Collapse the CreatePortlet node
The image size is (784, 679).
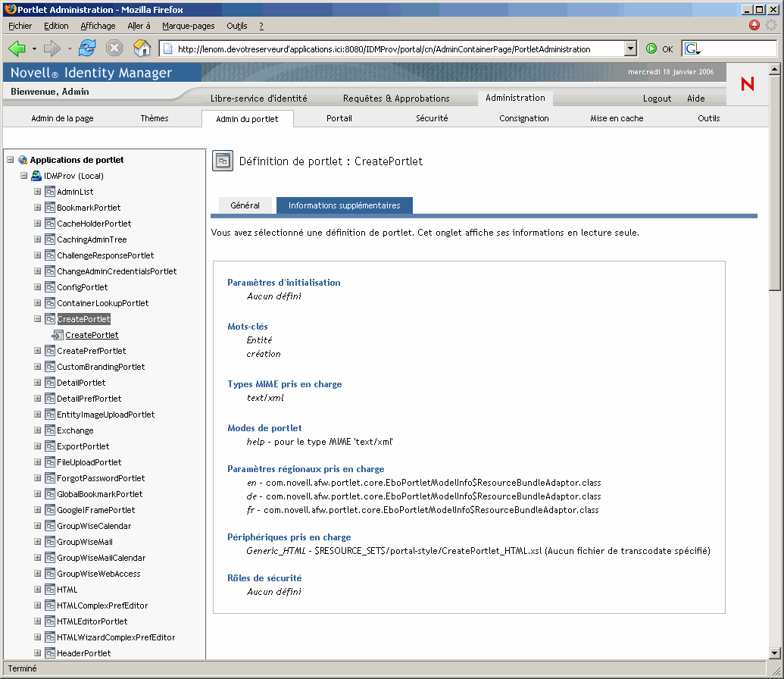point(38,319)
